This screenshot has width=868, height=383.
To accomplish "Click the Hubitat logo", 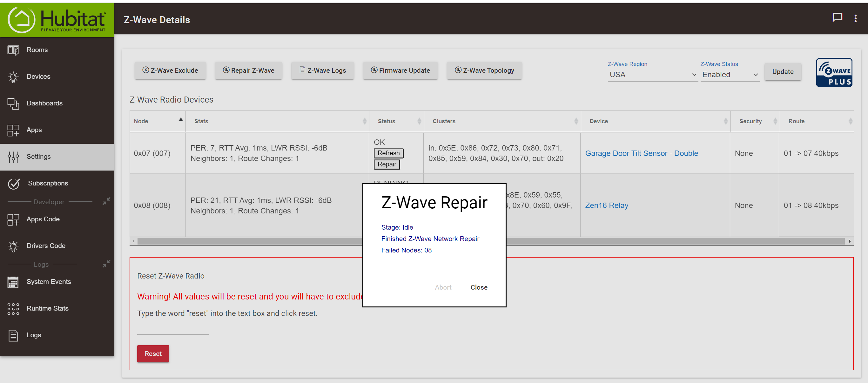I will [x=57, y=20].
